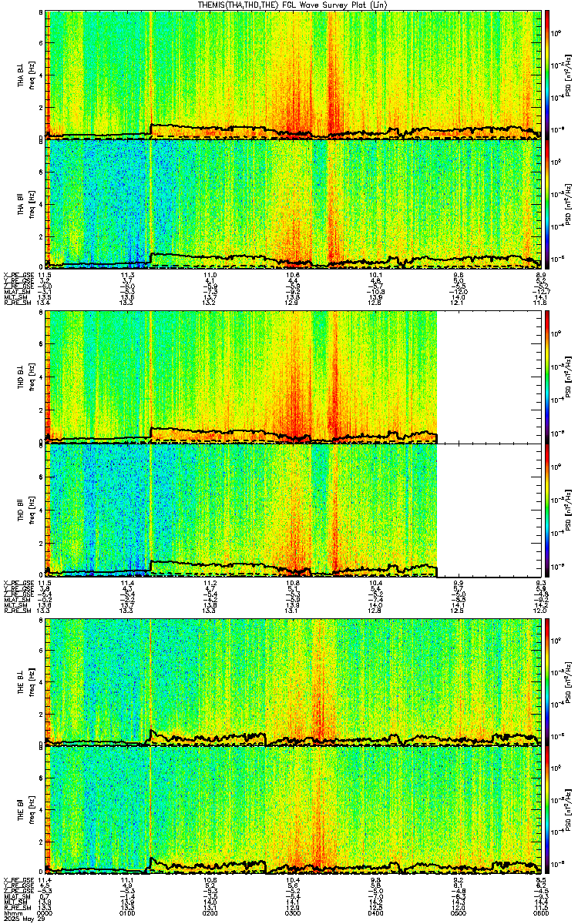
Task: Click the 0000 time tick label
Action: pyautogui.click(x=45, y=913)
